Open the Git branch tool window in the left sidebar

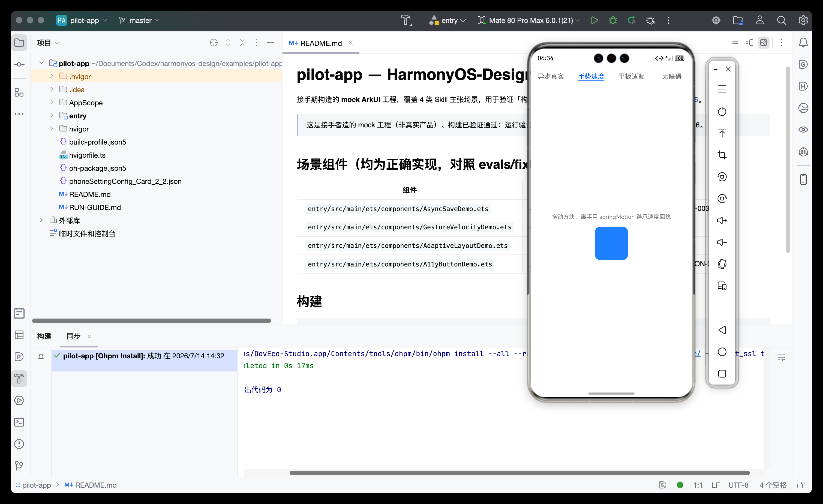19,466
